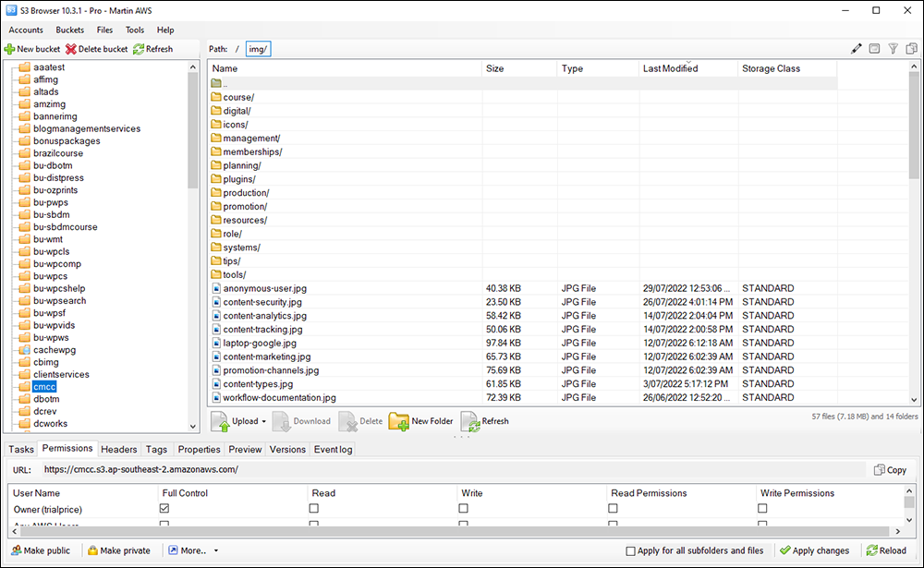
Task: Check Write for Owner (trialprice)
Action: [464, 508]
